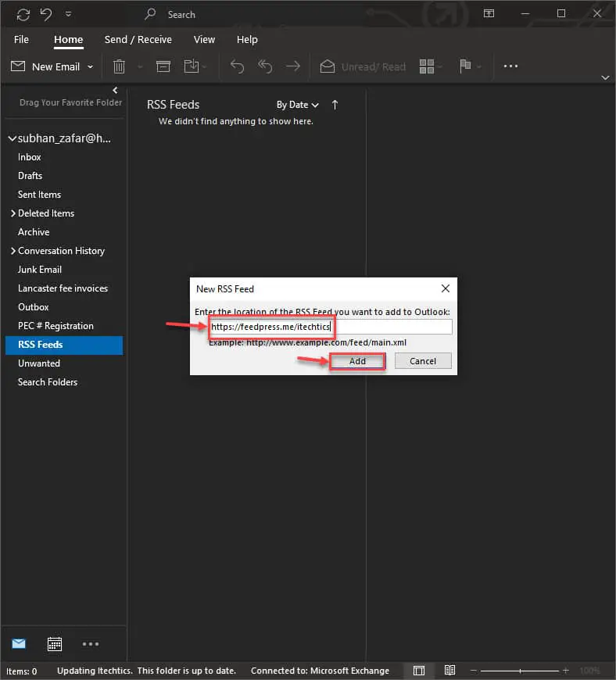
Task: Click the Forward arrow icon
Action: 293,66
